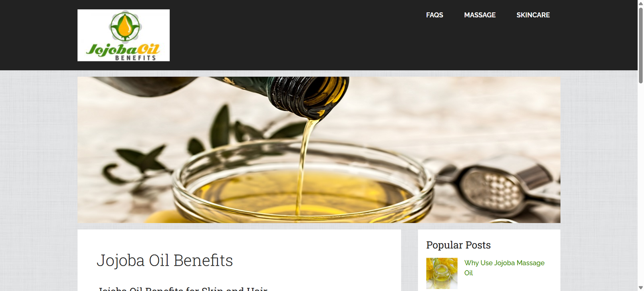Click the 'Popular Posts' sidebar heading
Screen dimensions: 644x291
pos(458,245)
